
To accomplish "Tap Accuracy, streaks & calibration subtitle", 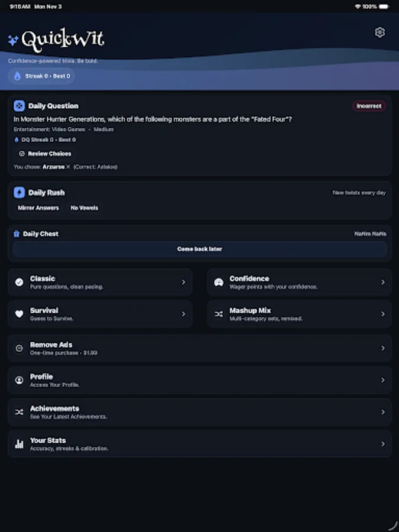I will (x=69, y=449).
